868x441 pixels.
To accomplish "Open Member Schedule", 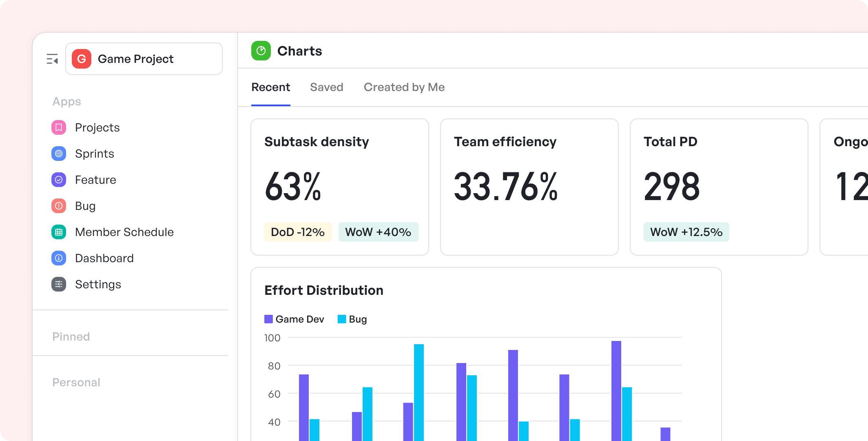I will click(x=124, y=232).
